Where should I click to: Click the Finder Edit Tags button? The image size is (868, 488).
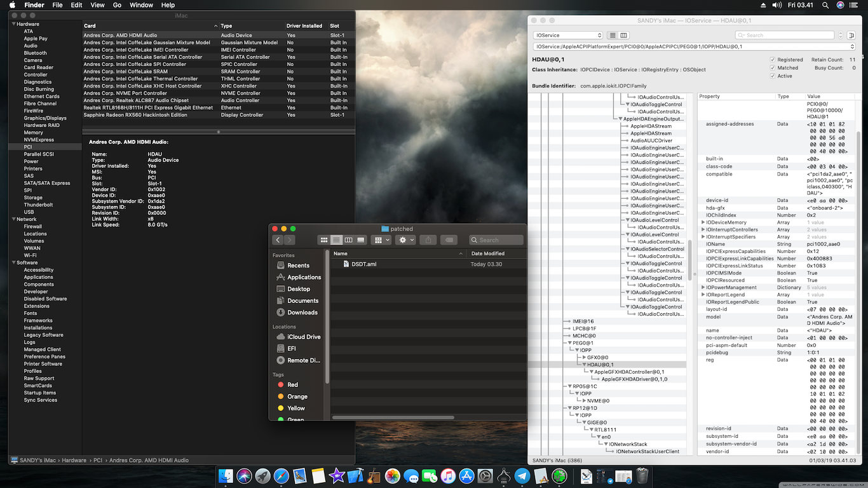[448, 240]
